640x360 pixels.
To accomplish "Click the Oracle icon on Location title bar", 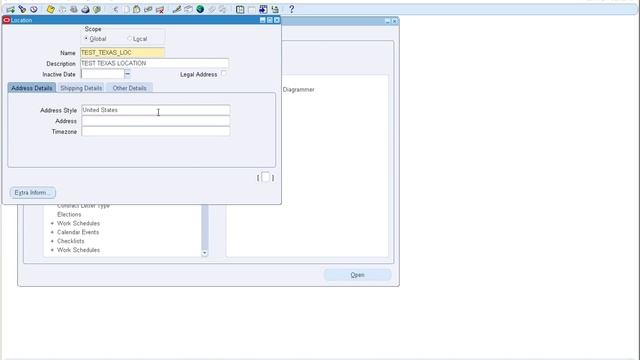I will (x=7, y=20).
